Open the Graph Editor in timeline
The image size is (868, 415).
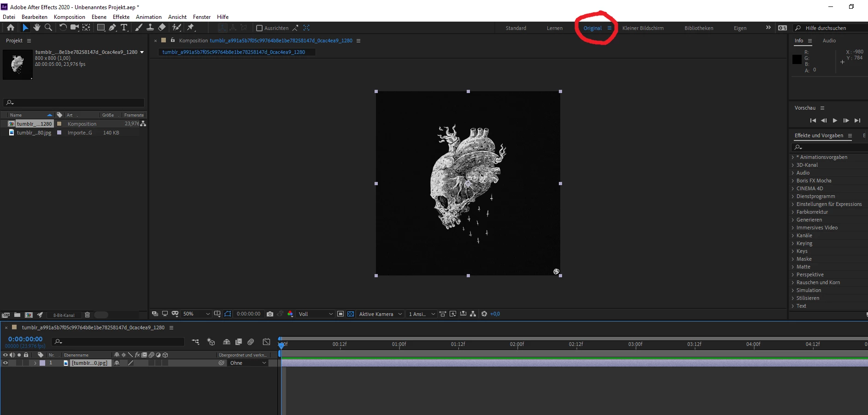coord(266,342)
